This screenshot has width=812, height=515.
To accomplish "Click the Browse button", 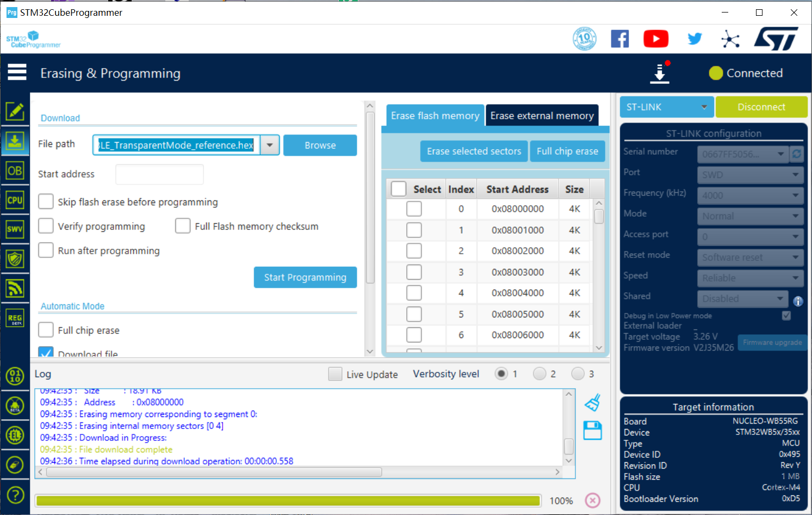I will pos(320,145).
